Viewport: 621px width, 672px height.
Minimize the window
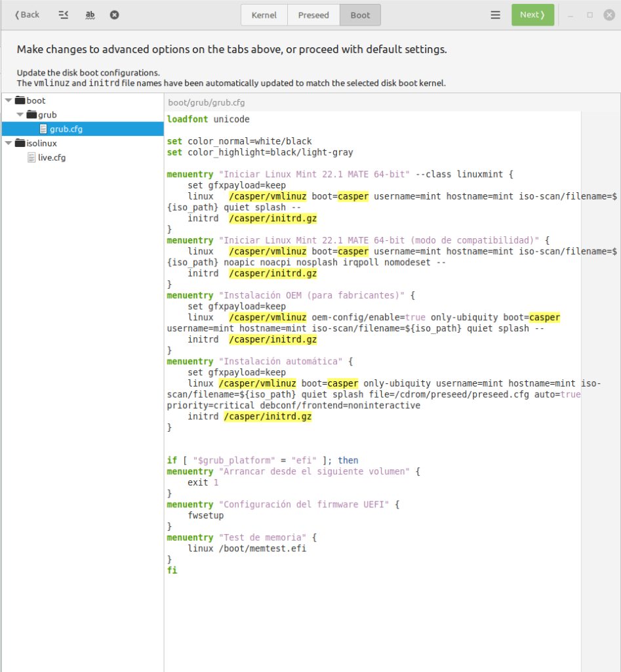[x=571, y=15]
